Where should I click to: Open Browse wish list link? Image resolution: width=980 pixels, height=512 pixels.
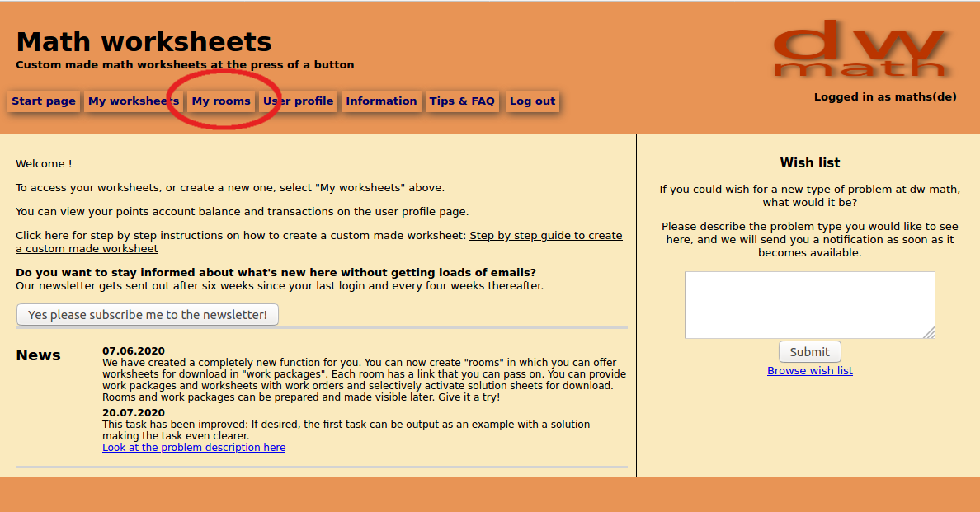tap(810, 370)
